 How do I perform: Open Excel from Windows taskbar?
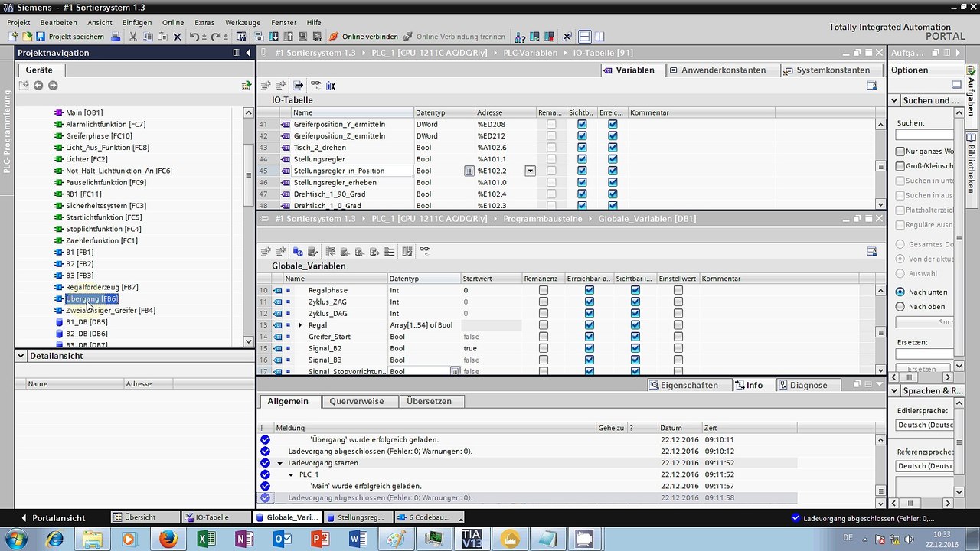click(206, 539)
